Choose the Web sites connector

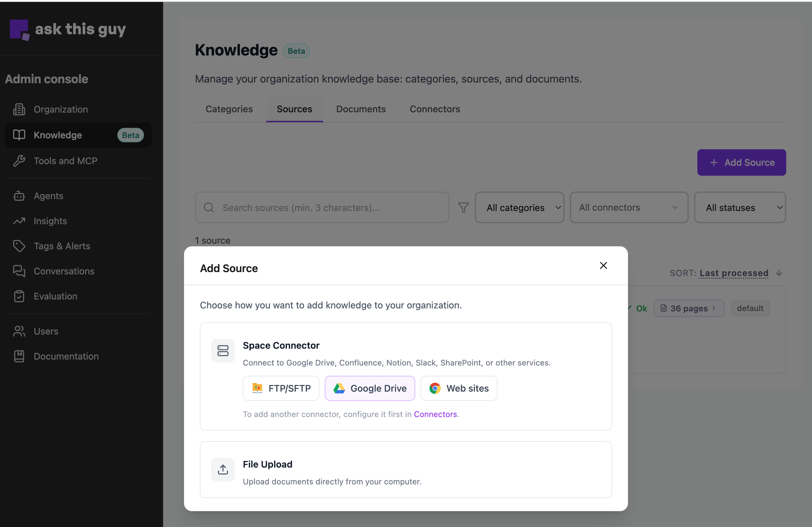(459, 388)
